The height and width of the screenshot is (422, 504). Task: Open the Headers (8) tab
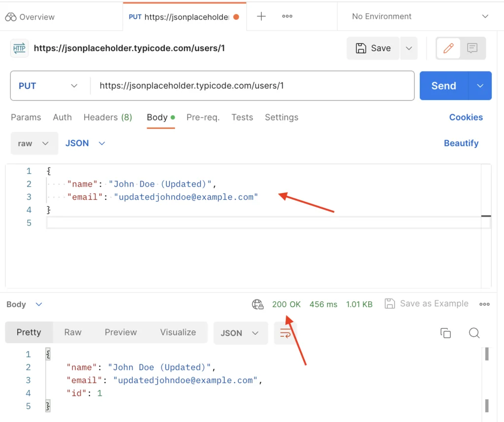(108, 117)
